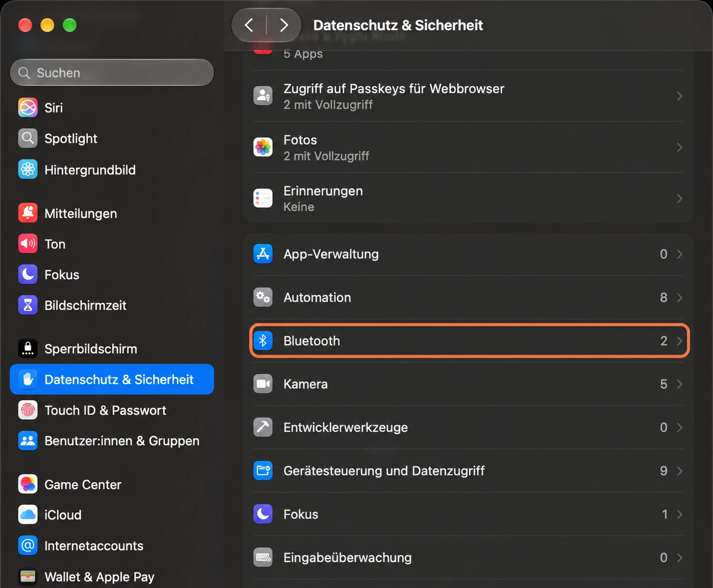Expand the Entwicklerwerkzeuge row chevron
Viewport: 713px width, 588px height.
point(679,427)
